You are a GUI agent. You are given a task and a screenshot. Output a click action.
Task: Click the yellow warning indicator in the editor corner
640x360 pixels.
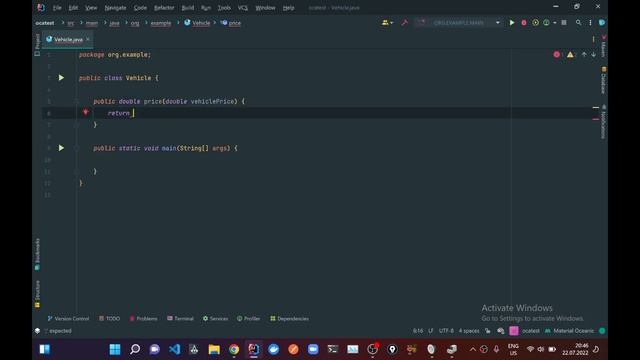click(570, 54)
